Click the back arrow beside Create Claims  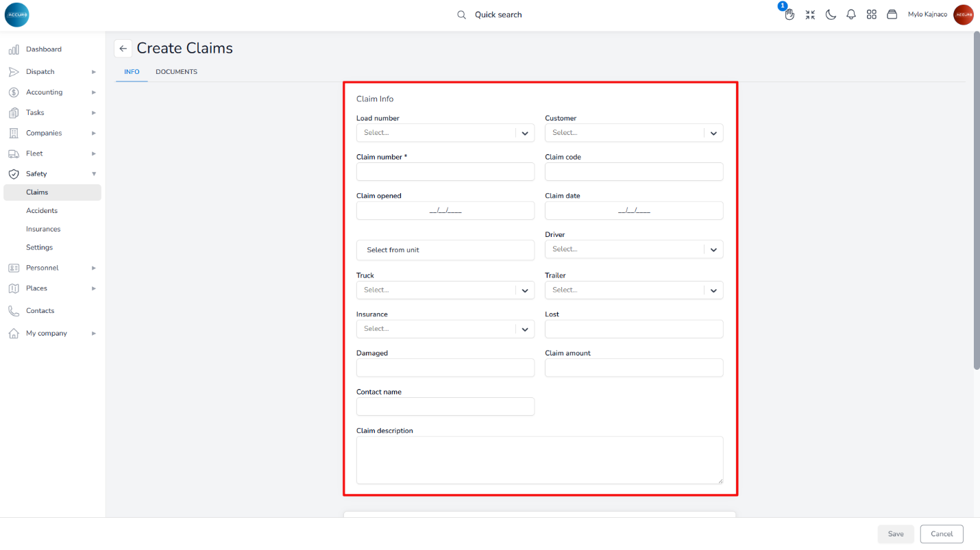pos(123,49)
